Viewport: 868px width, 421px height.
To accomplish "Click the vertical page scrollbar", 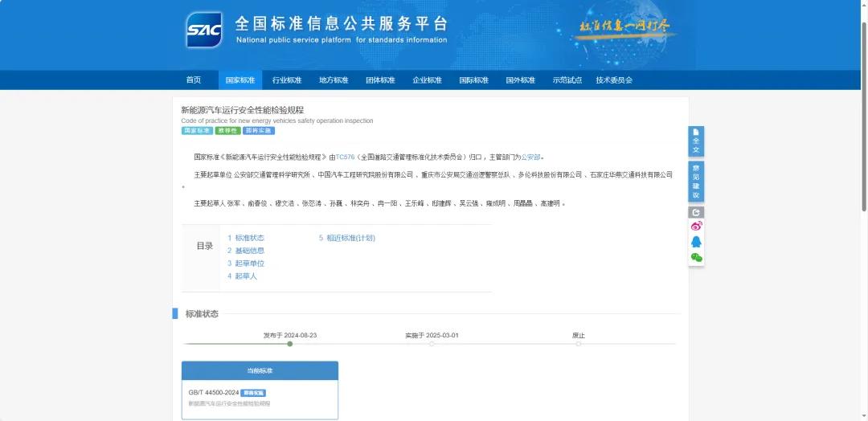I will click(x=864, y=116).
